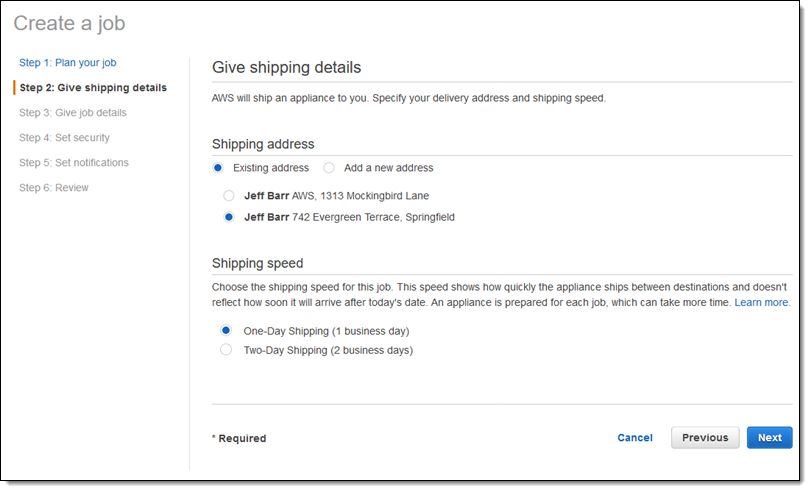
Task: Go back to Step 1: Plan your job
Action: click(74, 63)
